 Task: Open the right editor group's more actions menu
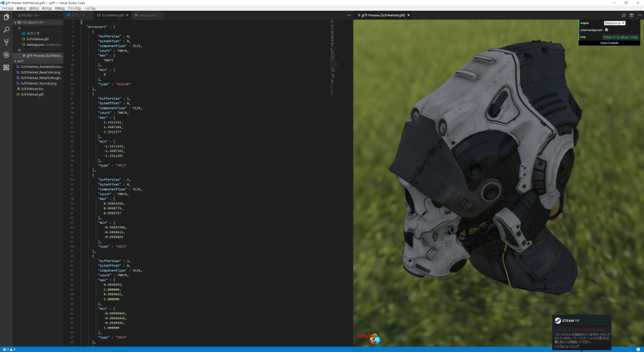640,15
